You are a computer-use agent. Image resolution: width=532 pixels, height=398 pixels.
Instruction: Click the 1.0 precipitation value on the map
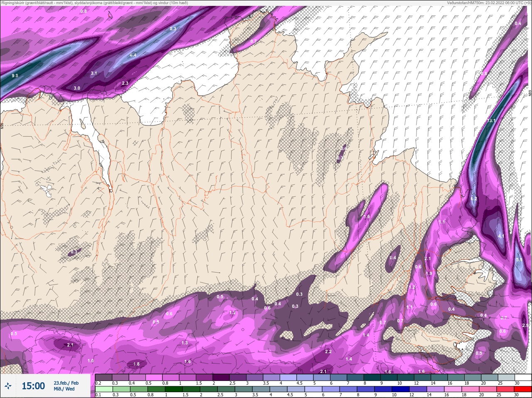pyautogui.click(x=91, y=361)
